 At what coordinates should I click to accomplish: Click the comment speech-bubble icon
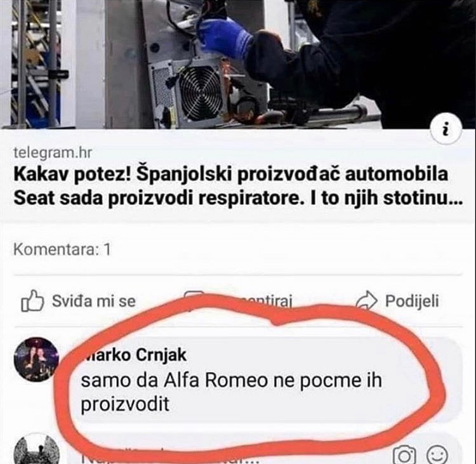[x=194, y=300]
